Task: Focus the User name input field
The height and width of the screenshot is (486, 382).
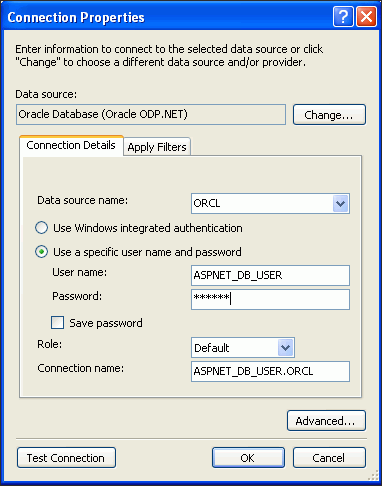Action: (x=270, y=275)
